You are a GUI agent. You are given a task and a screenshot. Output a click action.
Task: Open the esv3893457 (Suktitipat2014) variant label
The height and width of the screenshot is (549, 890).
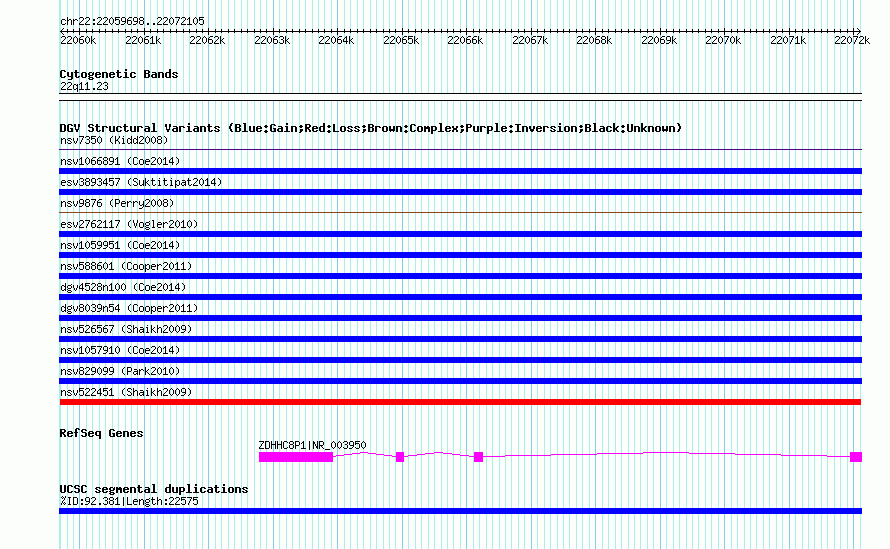[141, 182]
